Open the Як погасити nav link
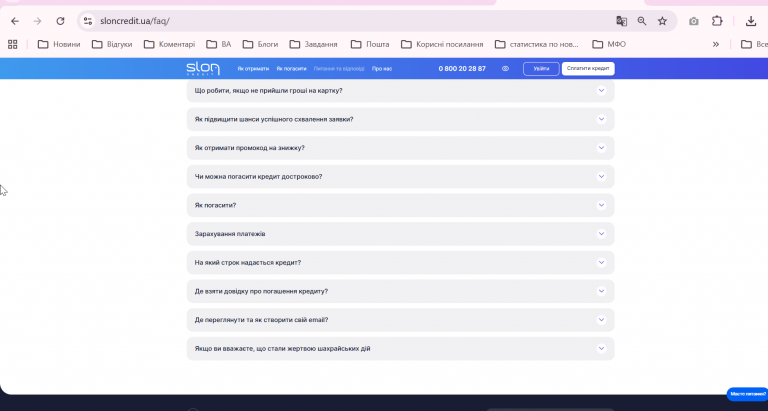 (291, 69)
